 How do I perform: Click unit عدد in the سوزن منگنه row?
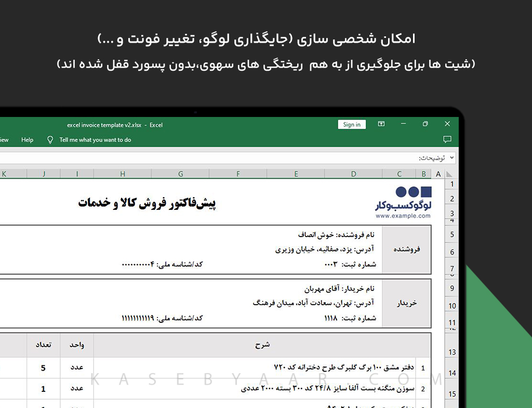click(77, 388)
